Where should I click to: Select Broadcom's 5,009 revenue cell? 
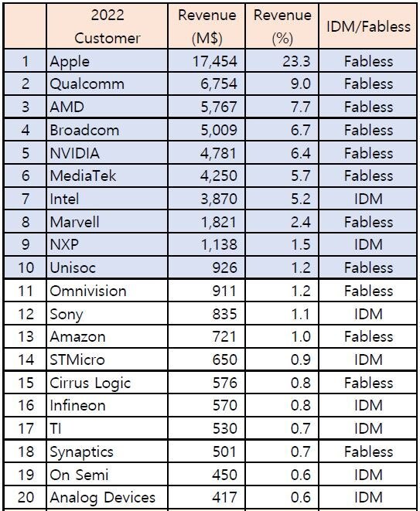click(x=207, y=130)
